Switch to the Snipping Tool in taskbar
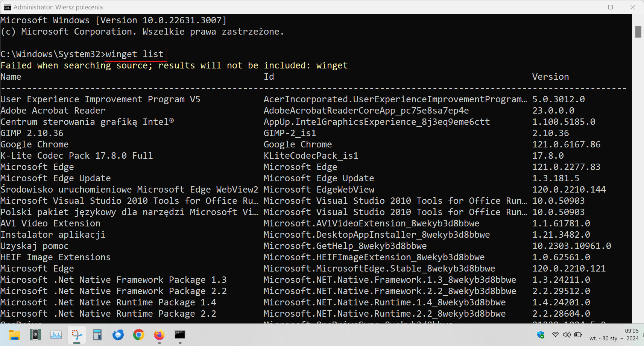This screenshot has height=346, width=644. pos(77,335)
